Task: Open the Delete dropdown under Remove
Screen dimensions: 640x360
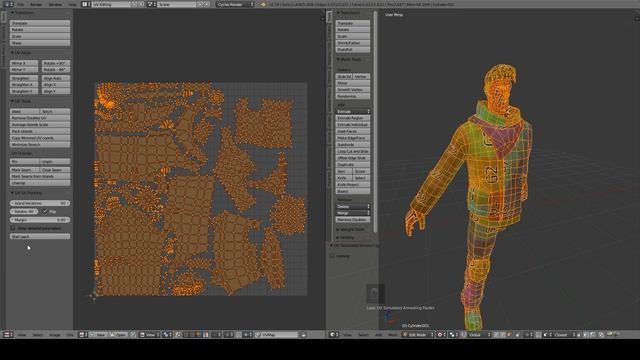Action: point(353,207)
